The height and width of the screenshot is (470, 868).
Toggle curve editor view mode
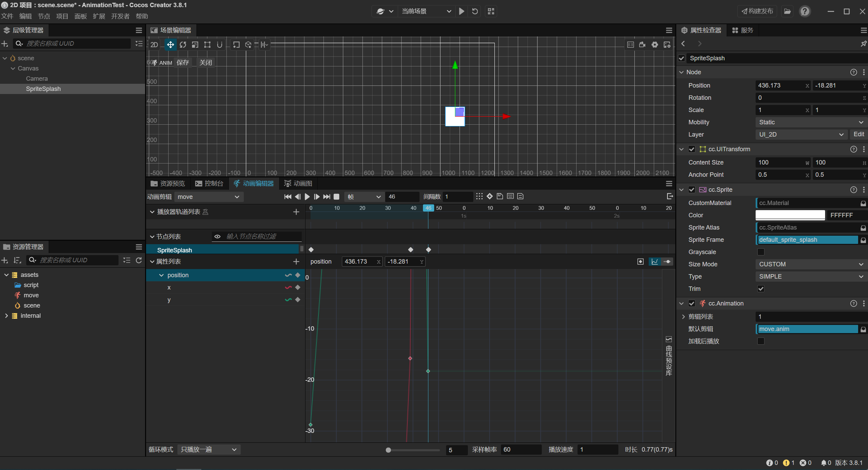click(654, 262)
